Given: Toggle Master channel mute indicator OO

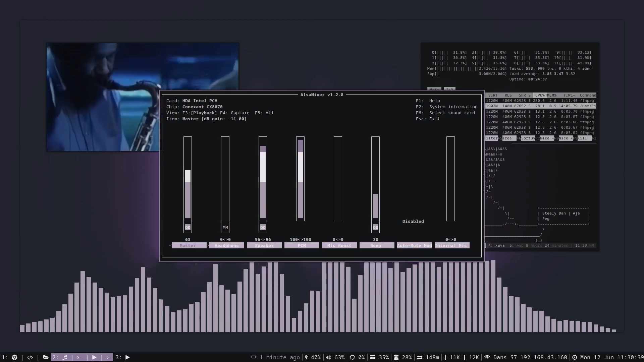Looking at the screenshot, I should click(187, 227).
